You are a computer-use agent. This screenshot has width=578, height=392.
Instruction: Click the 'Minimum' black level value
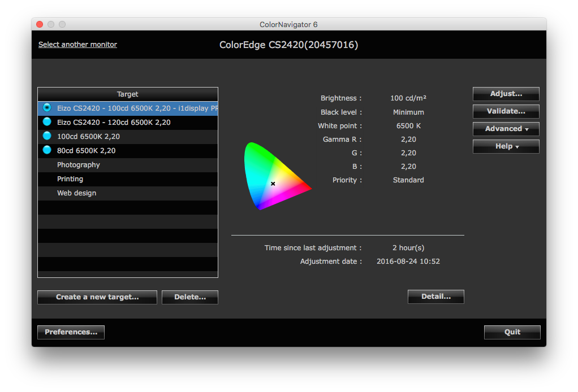coord(408,112)
